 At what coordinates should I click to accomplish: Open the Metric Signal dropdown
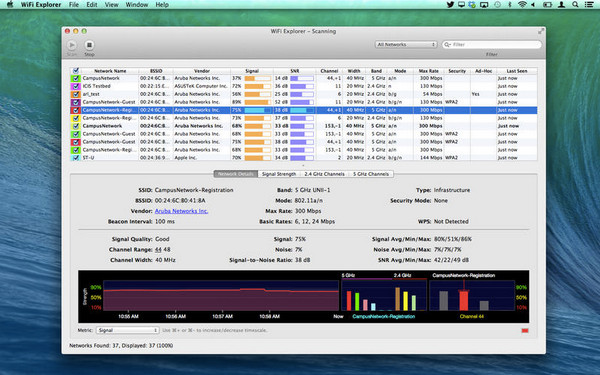127,330
